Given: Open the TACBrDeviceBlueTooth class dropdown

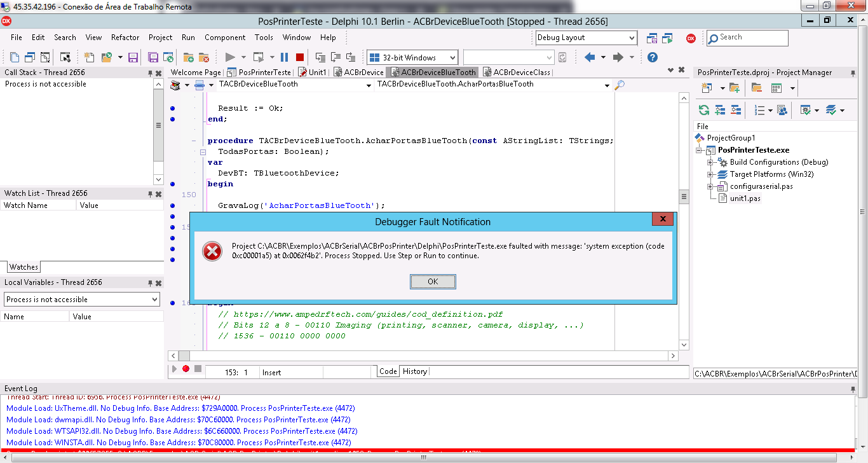Looking at the screenshot, I should click(x=369, y=85).
